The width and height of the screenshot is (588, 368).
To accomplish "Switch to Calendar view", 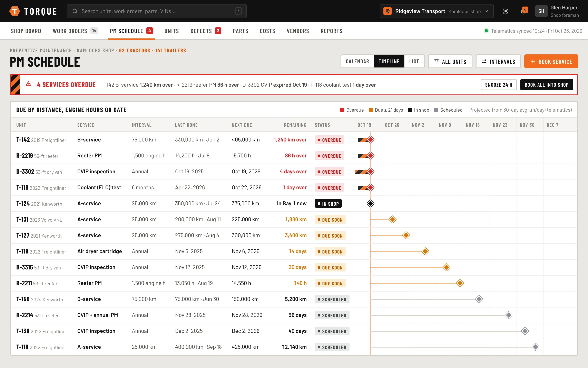I will tap(357, 61).
